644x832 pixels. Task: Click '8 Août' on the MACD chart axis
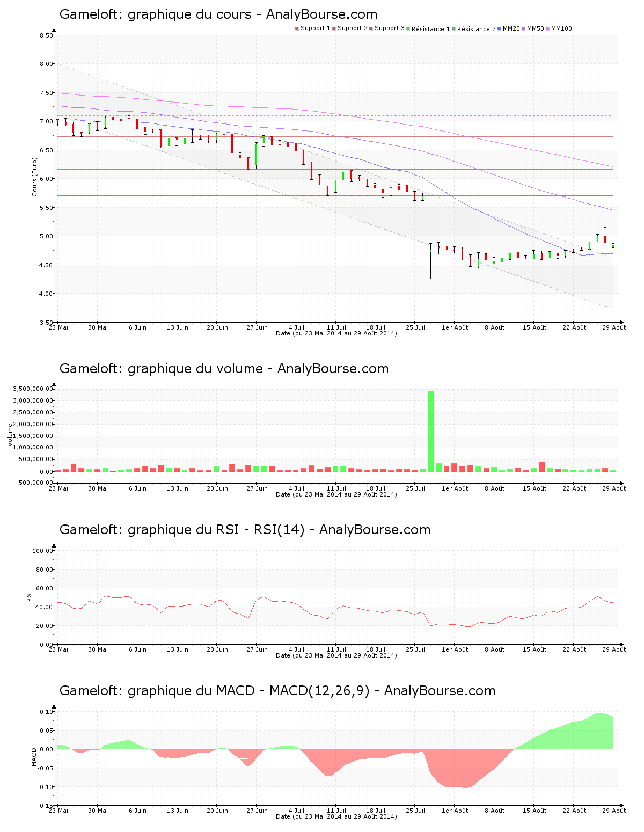pyautogui.click(x=495, y=811)
